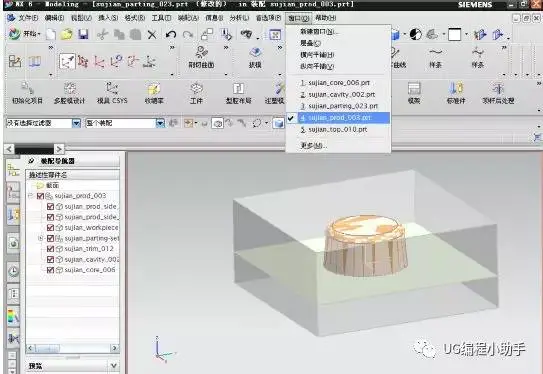This screenshot has height=374, width=543.
Task: Toggle the sujian_core_006 checkbox in navigator
Action: [x=50, y=270]
